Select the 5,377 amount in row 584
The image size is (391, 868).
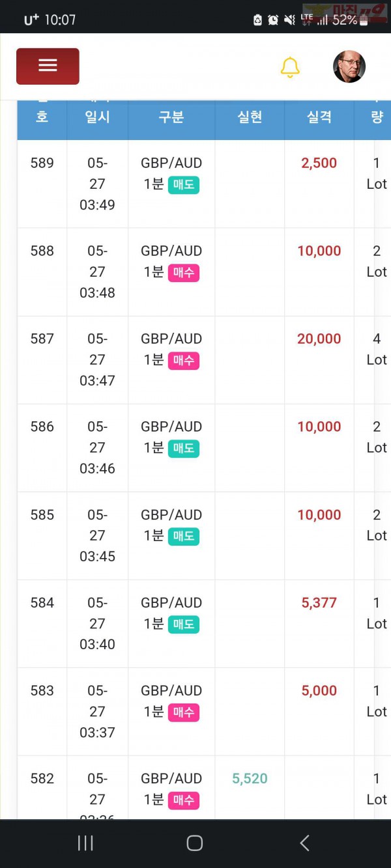pyautogui.click(x=319, y=603)
